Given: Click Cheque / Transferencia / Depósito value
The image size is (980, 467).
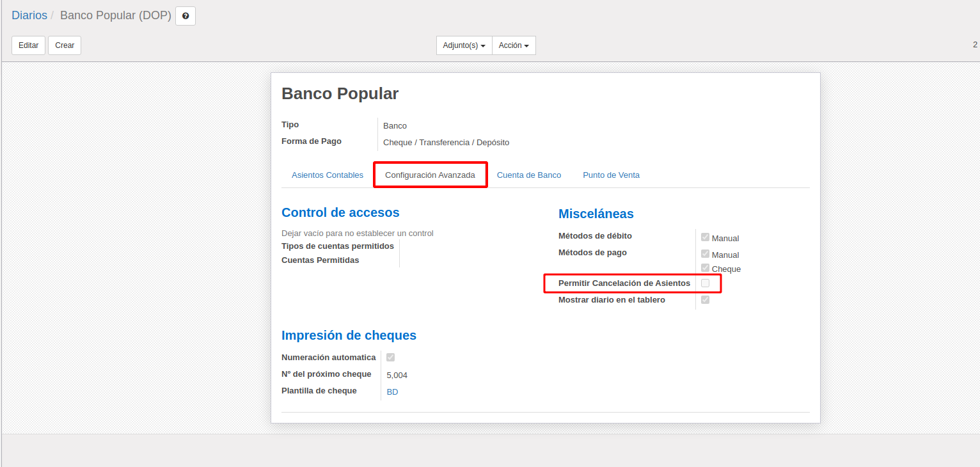Looking at the screenshot, I should click(446, 142).
